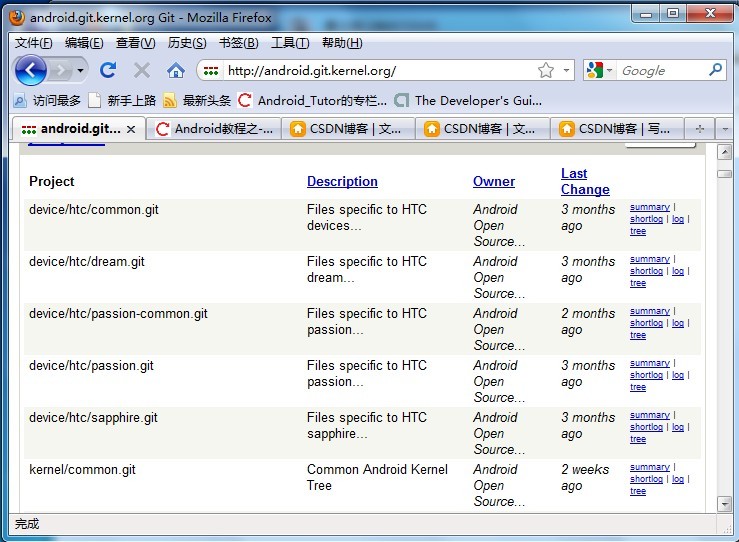Open the 书签(B) menu

tap(238, 43)
